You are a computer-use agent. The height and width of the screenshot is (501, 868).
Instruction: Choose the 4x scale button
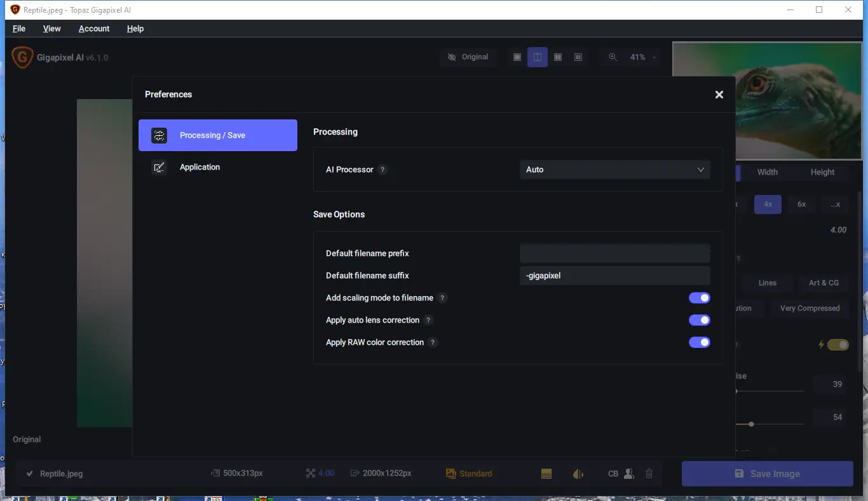[x=768, y=204]
